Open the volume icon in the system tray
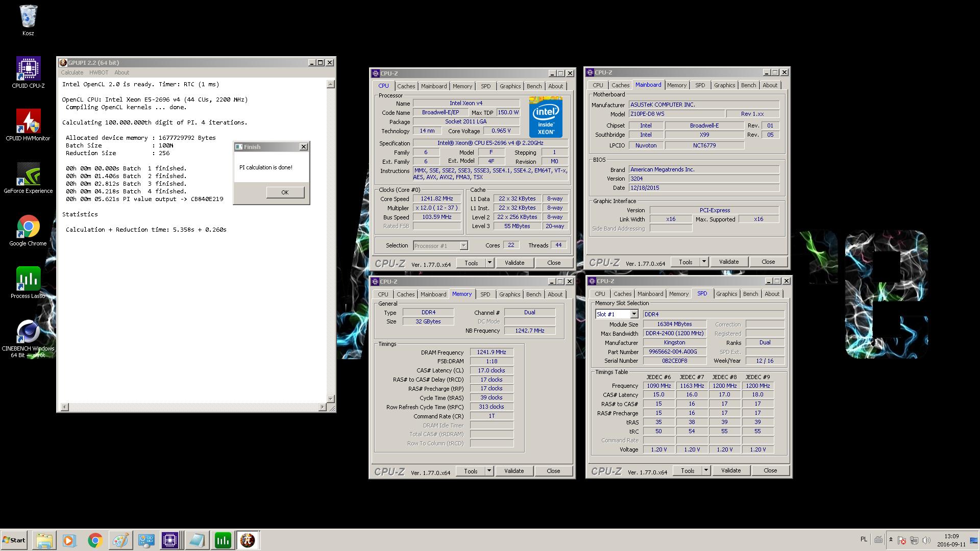Viewport: 980px width, 551px height. [926, 540]
